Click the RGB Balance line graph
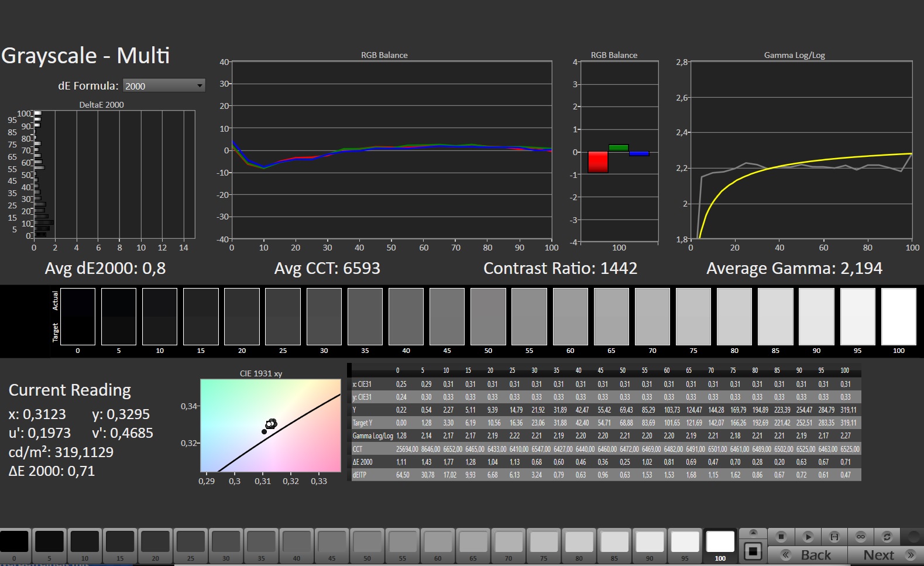 click(x=391, y=150)
